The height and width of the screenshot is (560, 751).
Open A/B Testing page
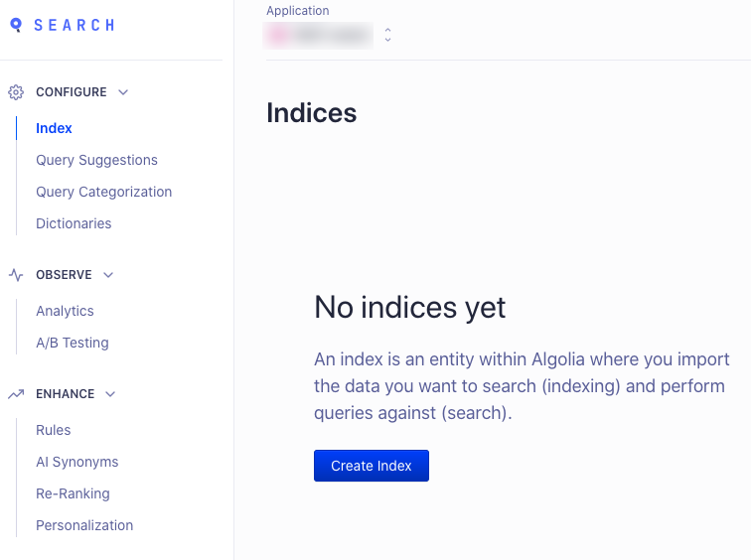coord(73,343)
